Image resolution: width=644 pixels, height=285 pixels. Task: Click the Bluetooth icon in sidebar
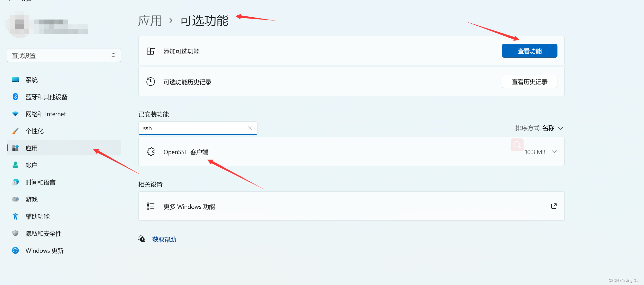pyautogui.click(x=15, y=97)
